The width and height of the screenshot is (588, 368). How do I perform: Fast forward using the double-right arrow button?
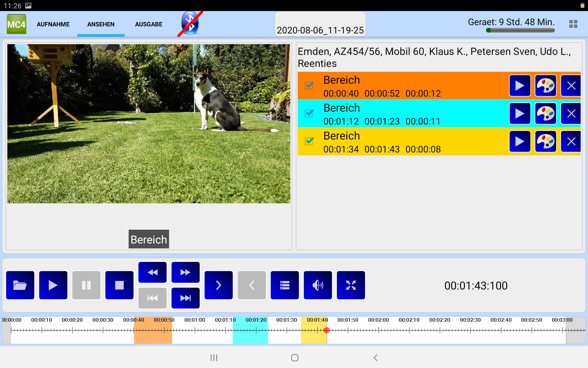186,272
